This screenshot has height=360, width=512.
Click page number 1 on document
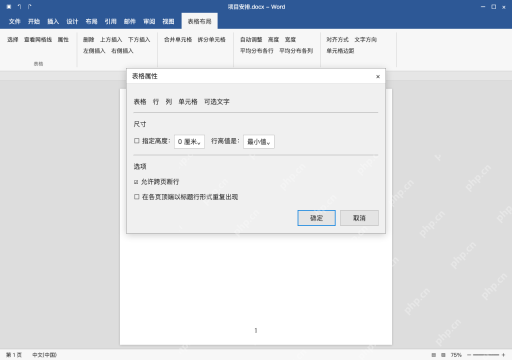(x=256, y=330)
